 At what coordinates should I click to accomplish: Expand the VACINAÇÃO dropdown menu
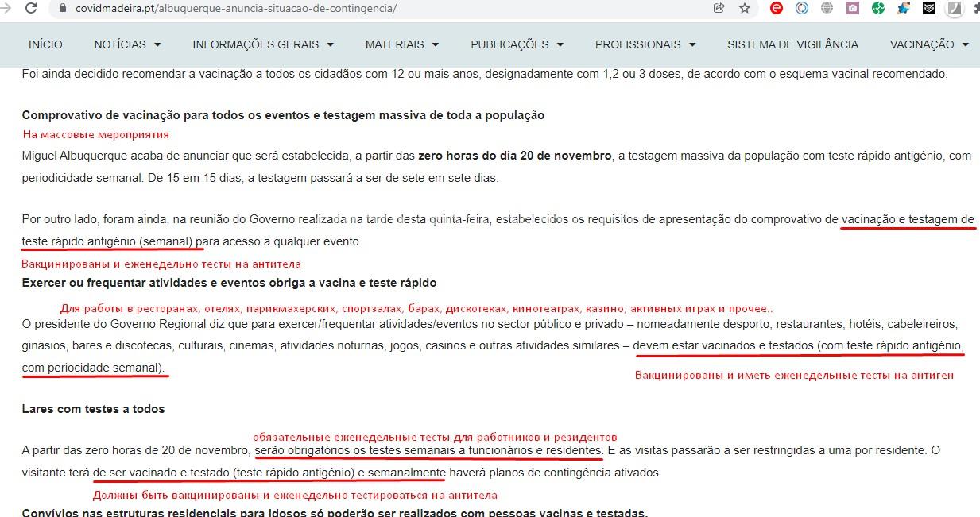pyautogui.click(x=929, y=44)
